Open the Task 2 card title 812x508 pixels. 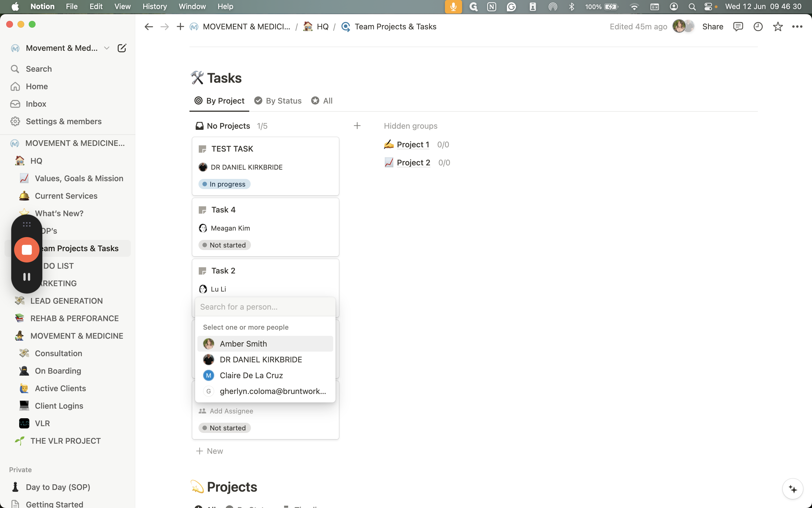(224, 270)
